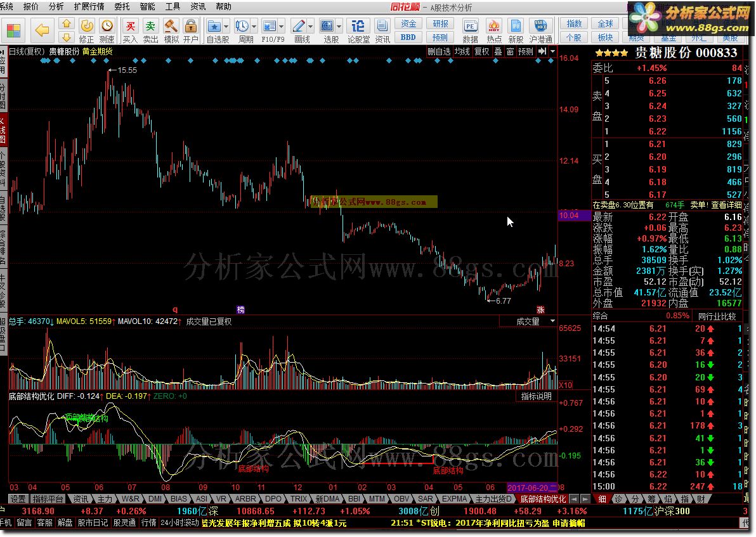Click the purple 榜 marker on chart
Screen dimensions: 756x537
[240, 310]
